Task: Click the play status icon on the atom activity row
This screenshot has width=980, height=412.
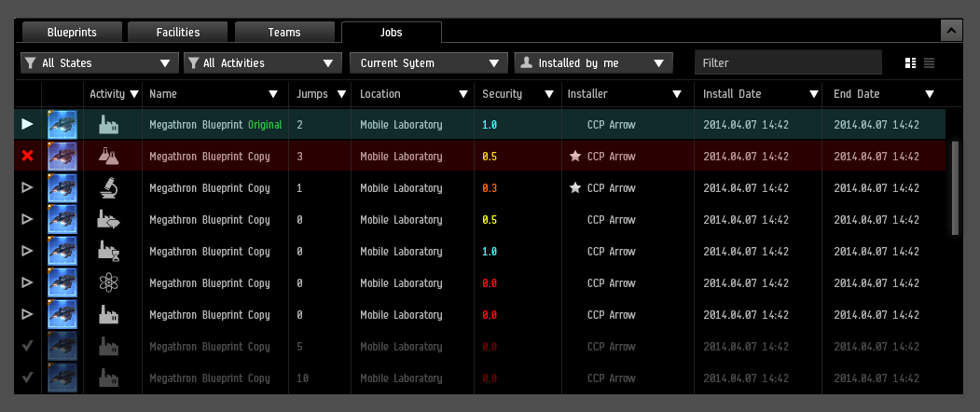Action: (27, 282)
